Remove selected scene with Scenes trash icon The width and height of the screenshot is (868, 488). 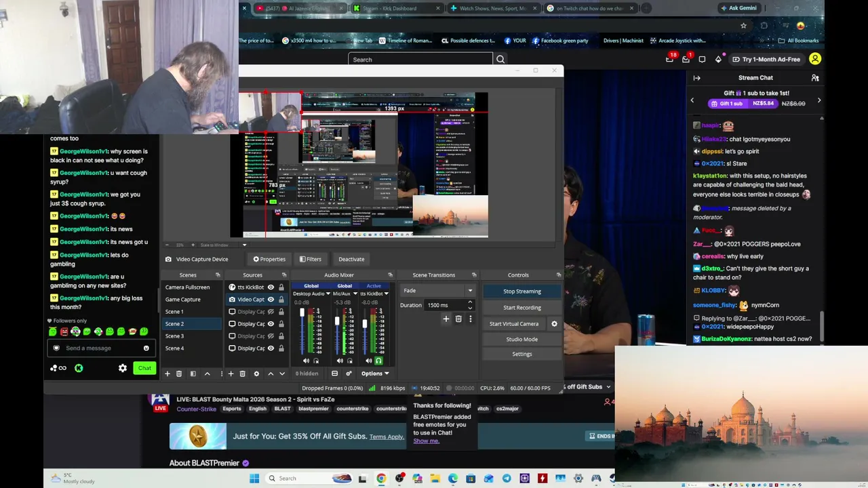179,373
